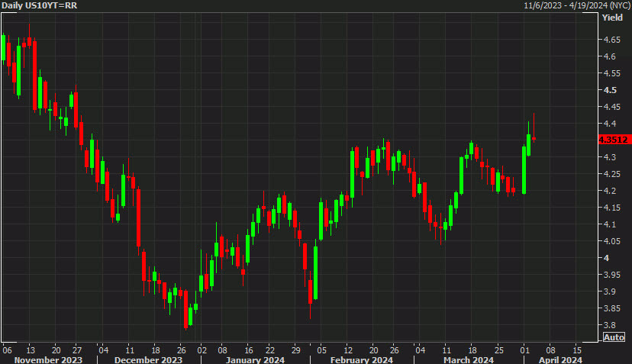Click the 3.85 yield axis label
The image size is (632, 364).
coord(612,308)
